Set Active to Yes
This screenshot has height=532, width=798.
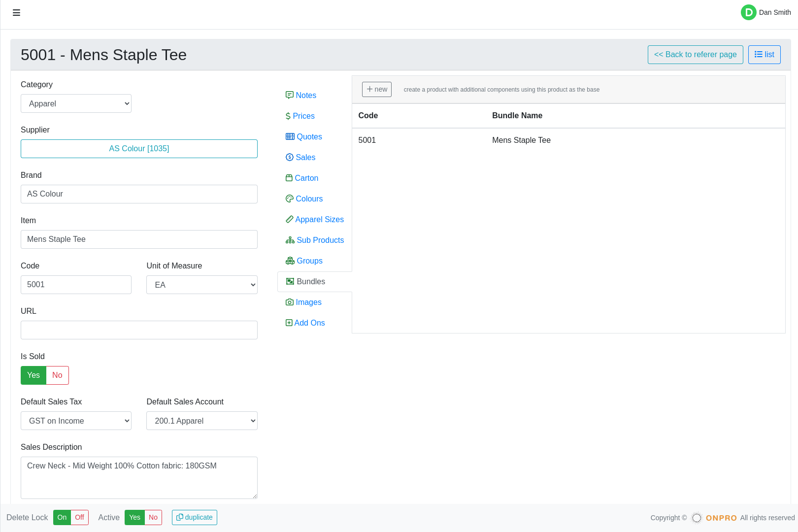click(x=134, y=517)
